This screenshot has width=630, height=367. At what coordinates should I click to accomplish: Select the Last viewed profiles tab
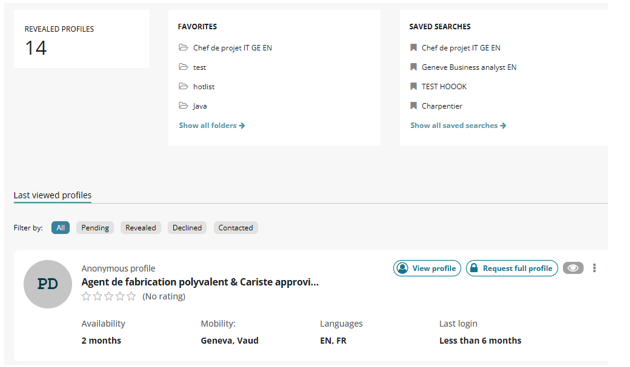pos(53,195)
